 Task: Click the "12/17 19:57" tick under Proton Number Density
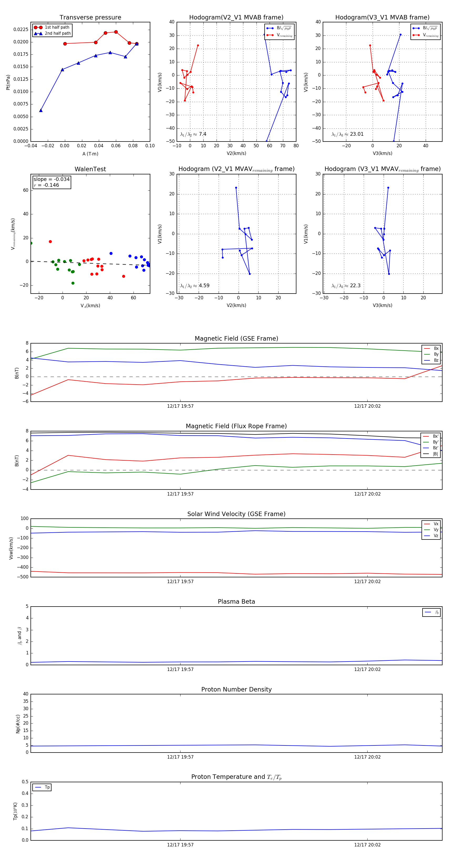pos(181,757)
